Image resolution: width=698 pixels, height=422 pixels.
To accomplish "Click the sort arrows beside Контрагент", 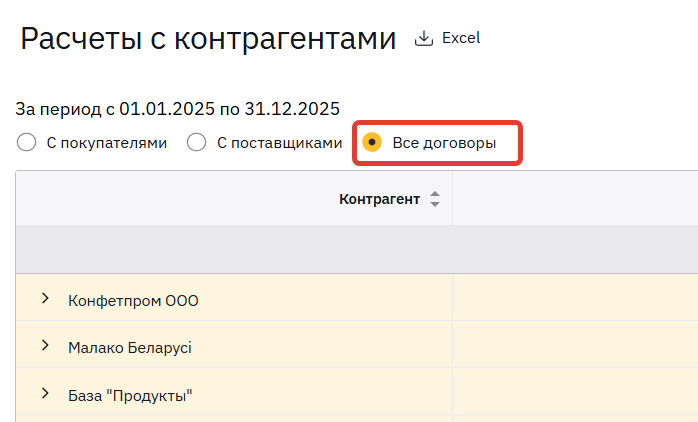I will pyautogui.click(x=434, y=199).
